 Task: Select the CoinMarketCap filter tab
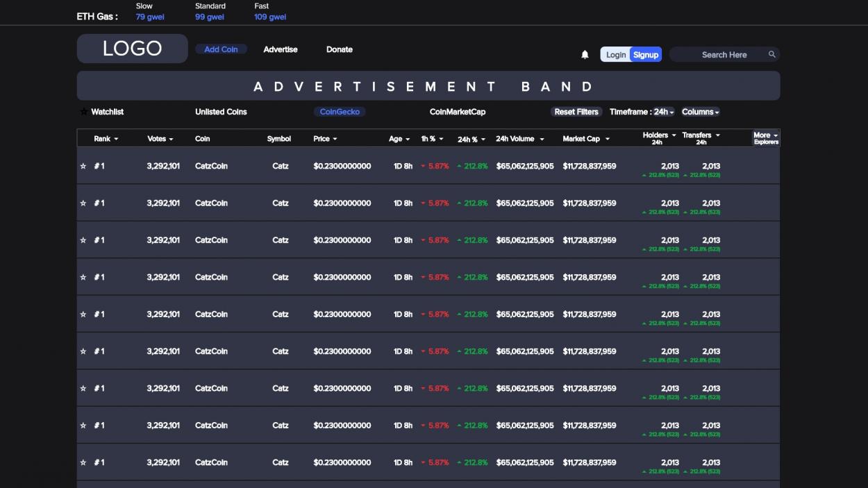[458, 112]
